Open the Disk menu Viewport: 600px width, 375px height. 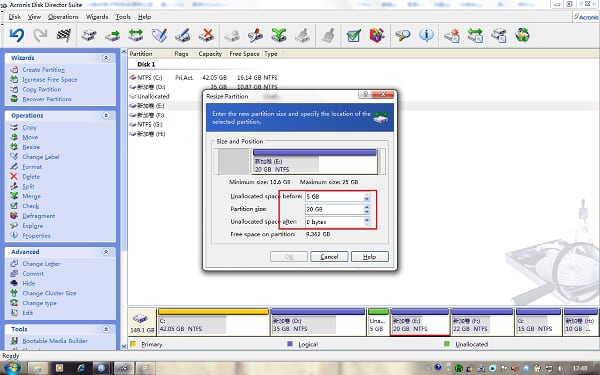coord(15,17)
